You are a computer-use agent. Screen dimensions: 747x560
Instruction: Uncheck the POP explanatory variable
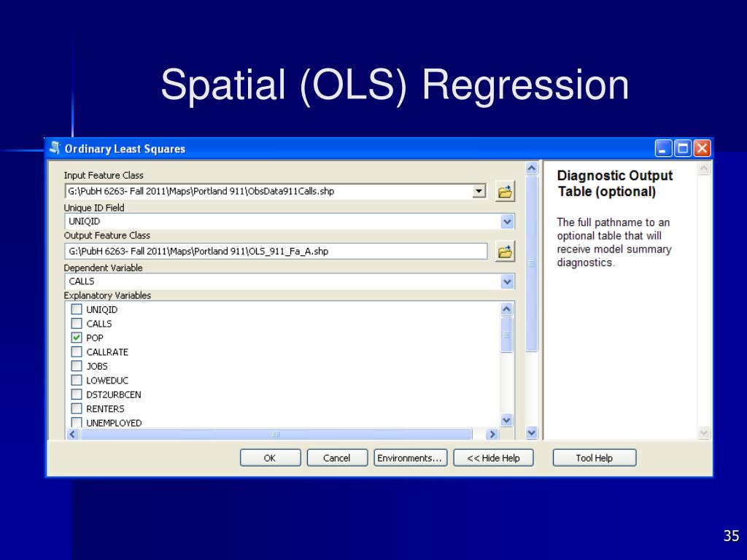click(x=77, y=338)
